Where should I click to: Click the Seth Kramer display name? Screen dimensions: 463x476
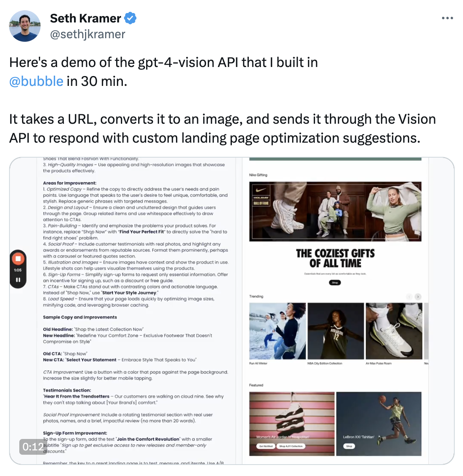tap(85, 18)
